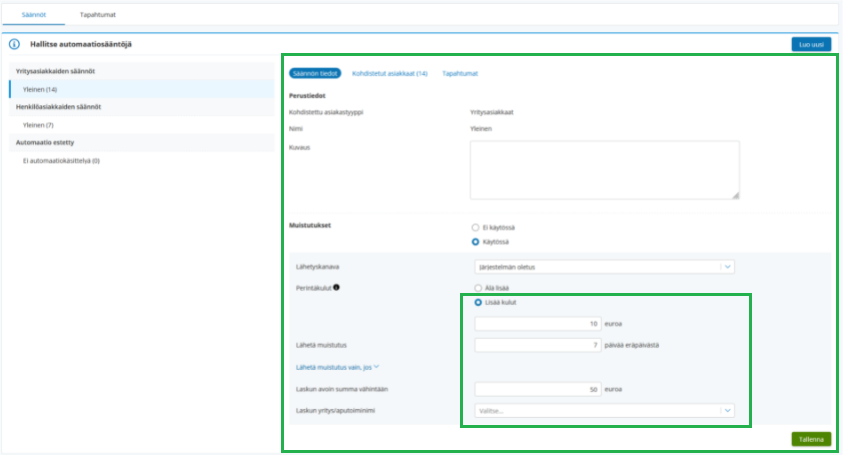This screenshot has width=844, height=455.
Task: Select the Ei käytössä radio button
Action: (x=475, y=228)
